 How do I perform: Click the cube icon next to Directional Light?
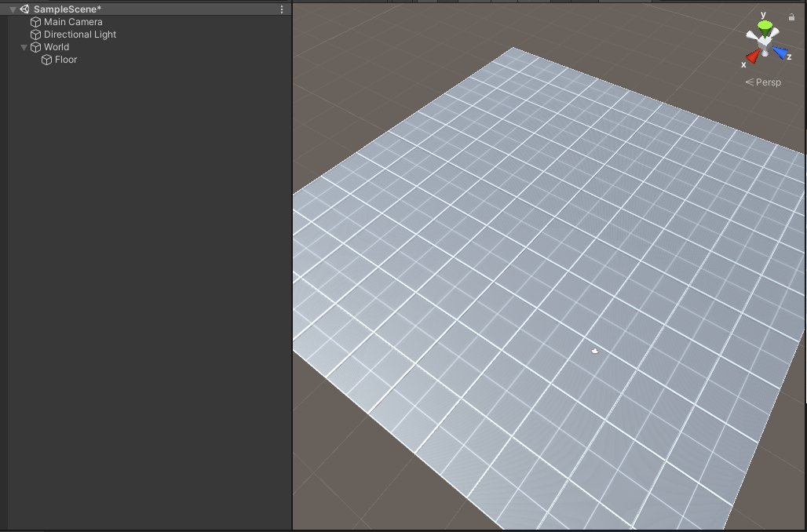tap(35, 35)
